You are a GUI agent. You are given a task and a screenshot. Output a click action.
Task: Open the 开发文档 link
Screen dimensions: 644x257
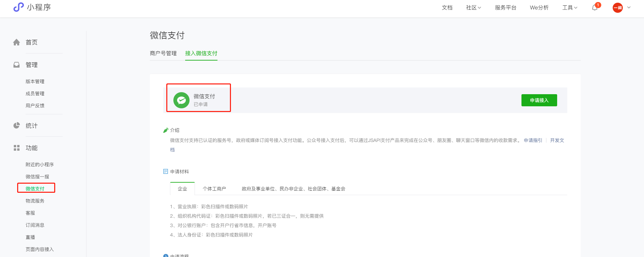(557, 140)
